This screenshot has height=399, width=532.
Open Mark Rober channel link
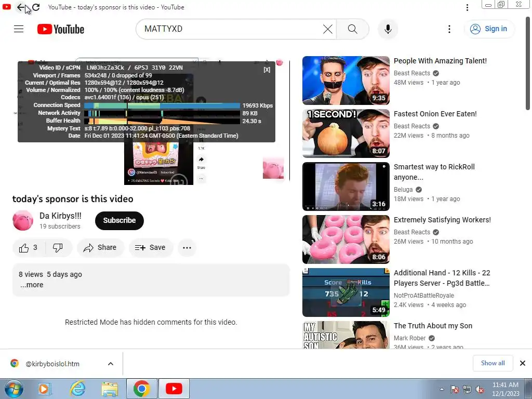[409, 338]
